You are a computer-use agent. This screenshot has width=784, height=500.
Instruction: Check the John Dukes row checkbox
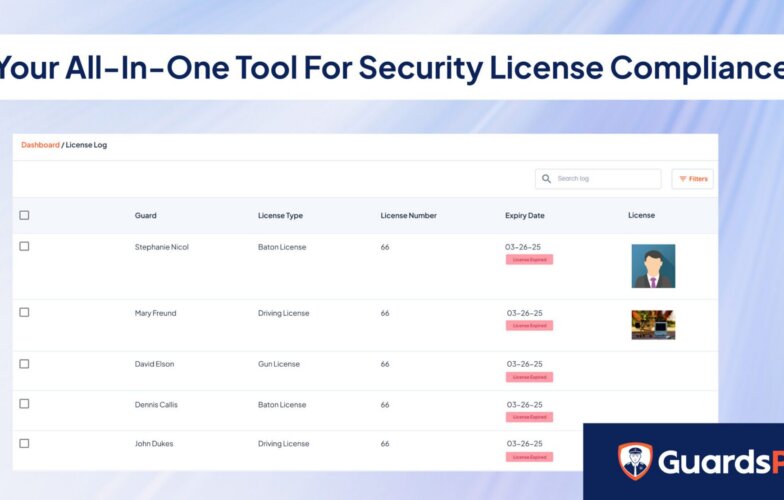(x=24, y=443)
